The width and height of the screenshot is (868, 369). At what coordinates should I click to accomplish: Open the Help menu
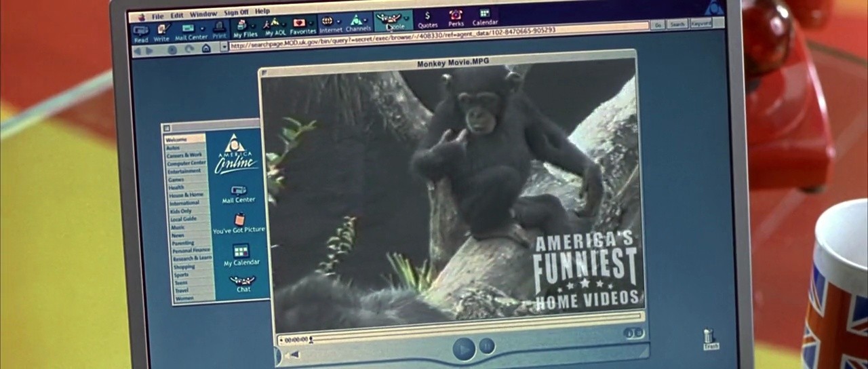(262, 12)
